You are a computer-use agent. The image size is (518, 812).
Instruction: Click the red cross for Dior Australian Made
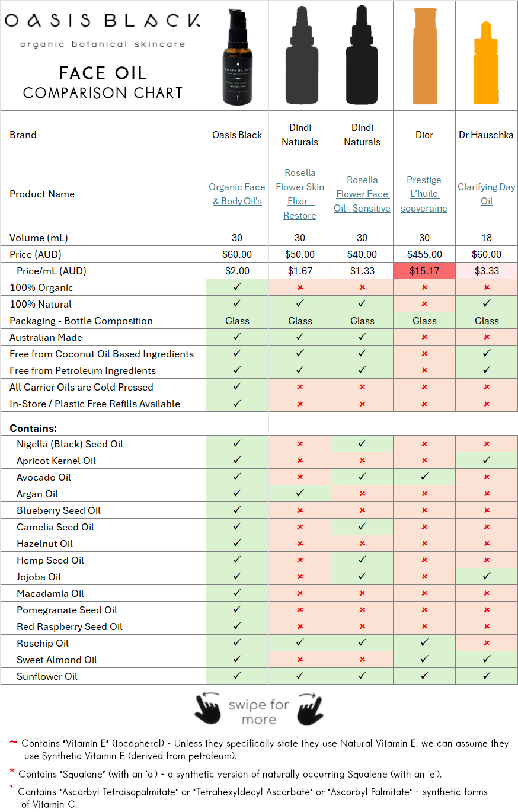click(424, 337)
